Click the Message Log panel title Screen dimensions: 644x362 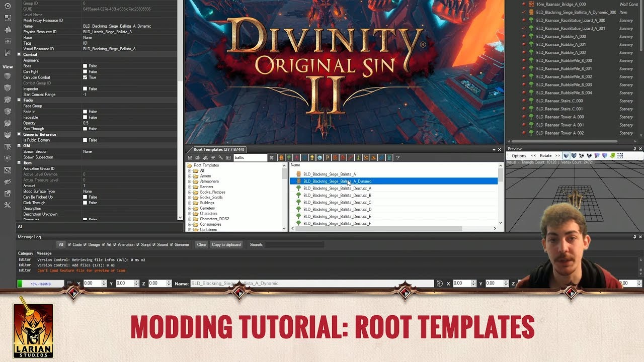29,237
